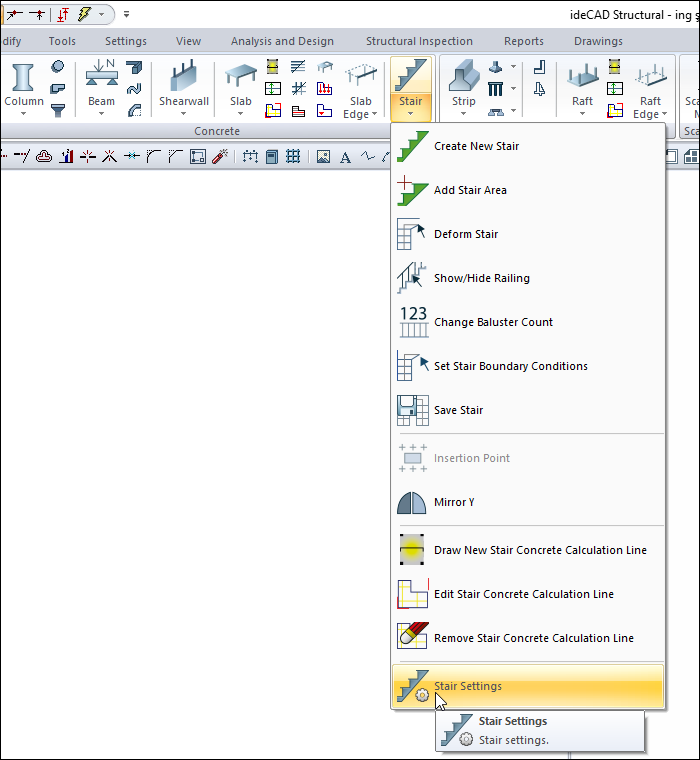Viewport: 700px width, 760px height.
Task: Select the polygon column tool icon
Action: tap(58, 89)
